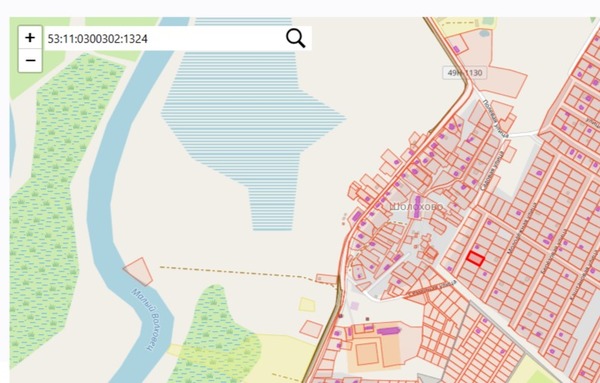The image size is (600, 383).
Task: Click the dash-dotted boundary line near the river
Action: tap(245, 273)
